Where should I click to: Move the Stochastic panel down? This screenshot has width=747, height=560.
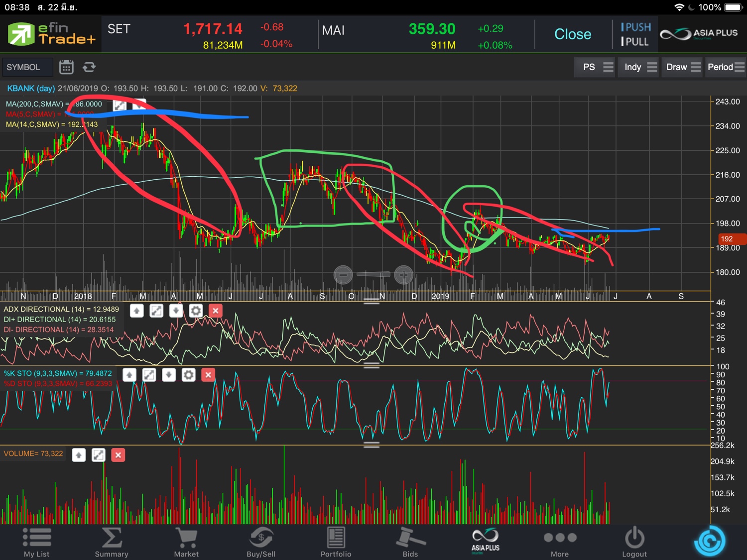click(x=169, y=375)
